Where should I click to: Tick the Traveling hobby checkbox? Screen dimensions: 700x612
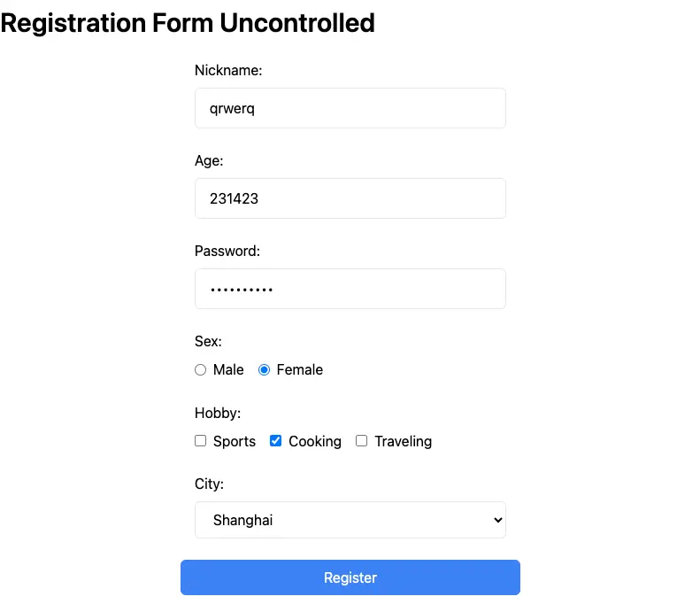point(361,441)
